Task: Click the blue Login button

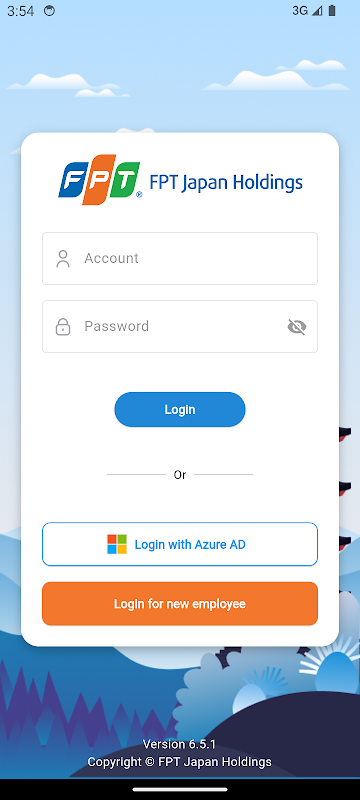Action: tap(180, 409)
